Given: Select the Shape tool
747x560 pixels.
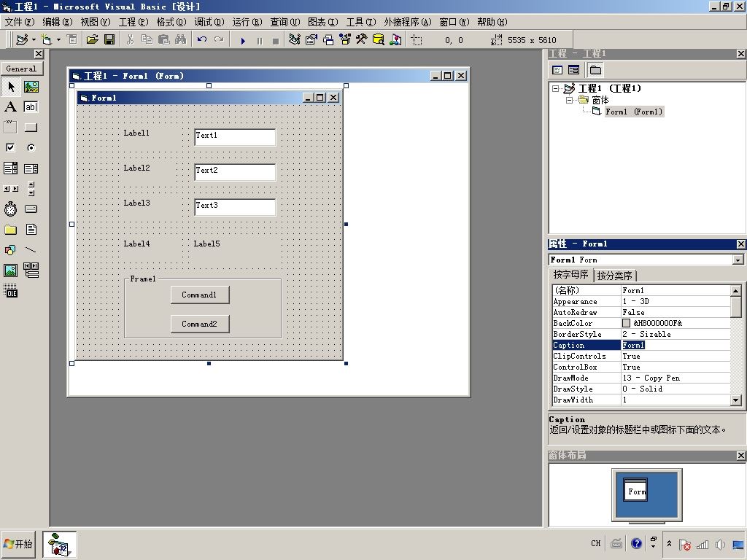Looking at the screenshot, I should pos(11,250).
